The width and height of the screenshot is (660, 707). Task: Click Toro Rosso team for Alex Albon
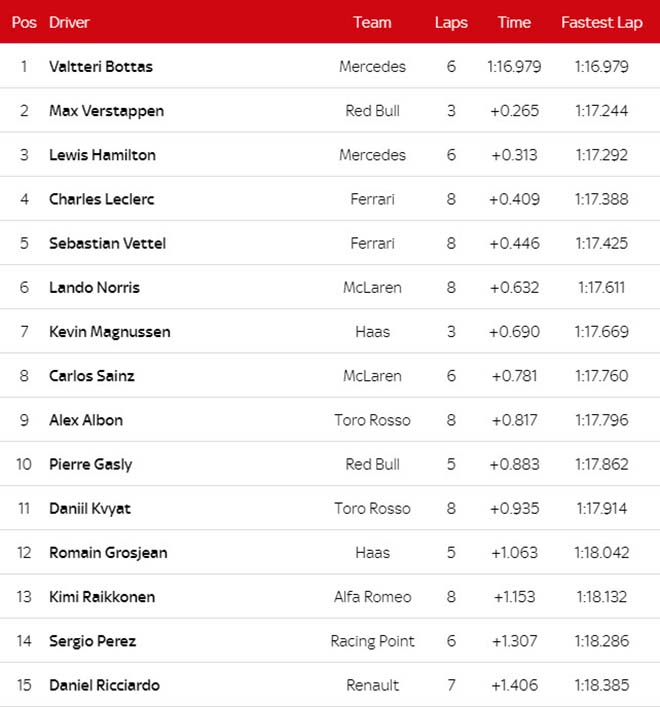[x=372, y=420]
